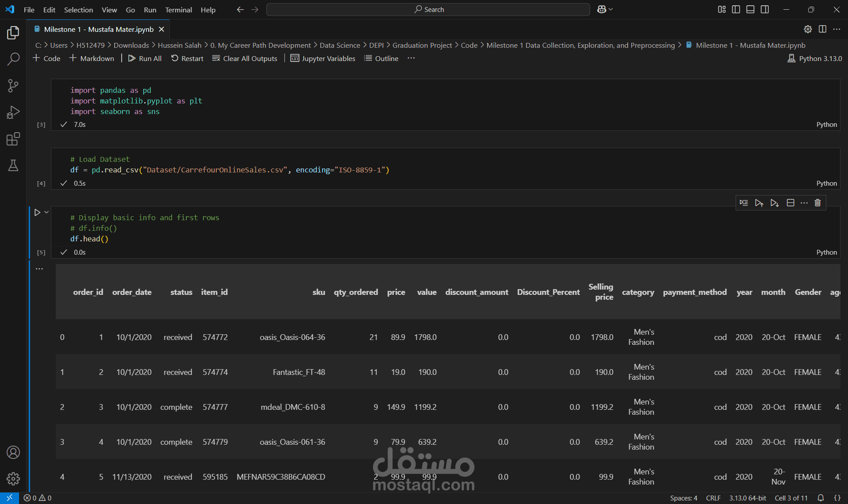Split cell from cell toolbar
Viewport: 848px width, 504px height.
[790, 203]
